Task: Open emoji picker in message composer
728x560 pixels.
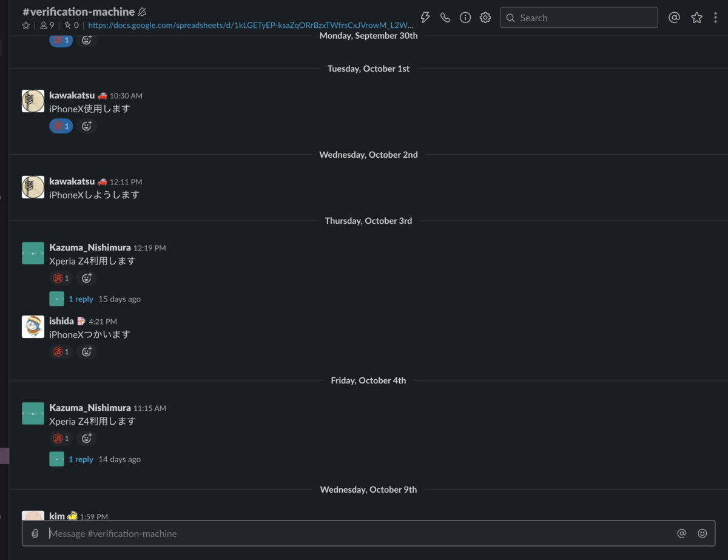Action: 703,533
